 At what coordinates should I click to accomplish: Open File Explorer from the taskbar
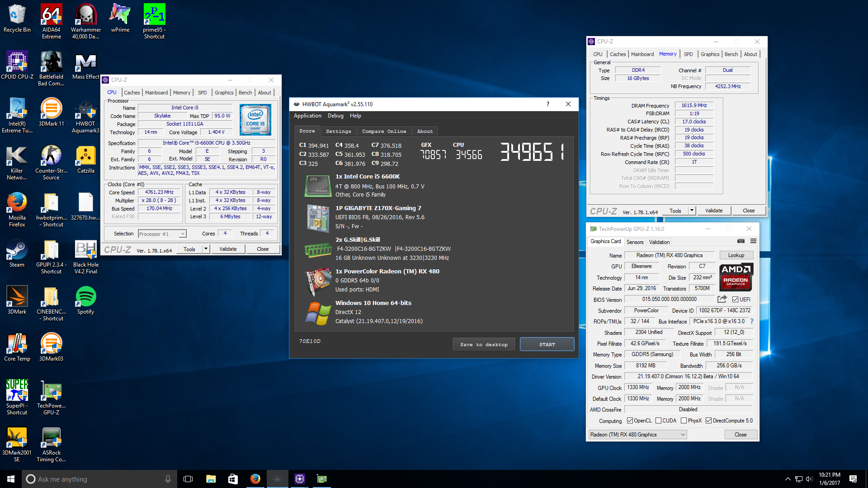click(x=211, y=479)
